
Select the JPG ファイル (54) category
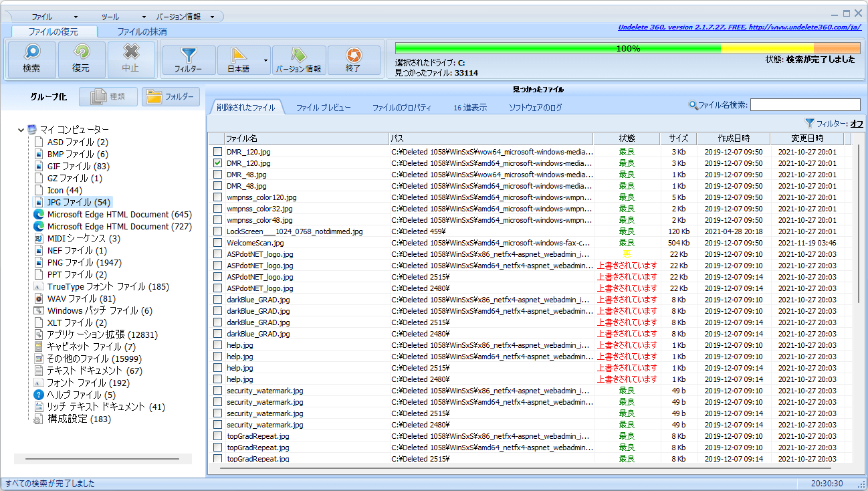79,202
